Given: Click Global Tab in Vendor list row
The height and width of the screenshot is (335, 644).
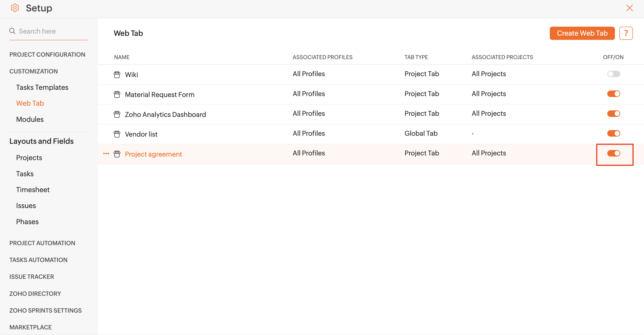Looking at the screenshot, I should tap(421, 133).
